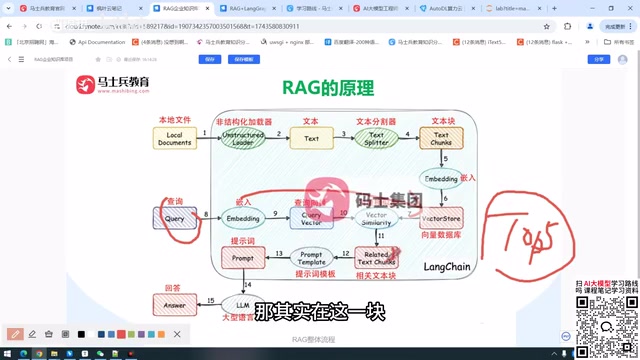Open the 北京回龙观 bookmark
Screen dimensions: 640x360
[31, 42]
